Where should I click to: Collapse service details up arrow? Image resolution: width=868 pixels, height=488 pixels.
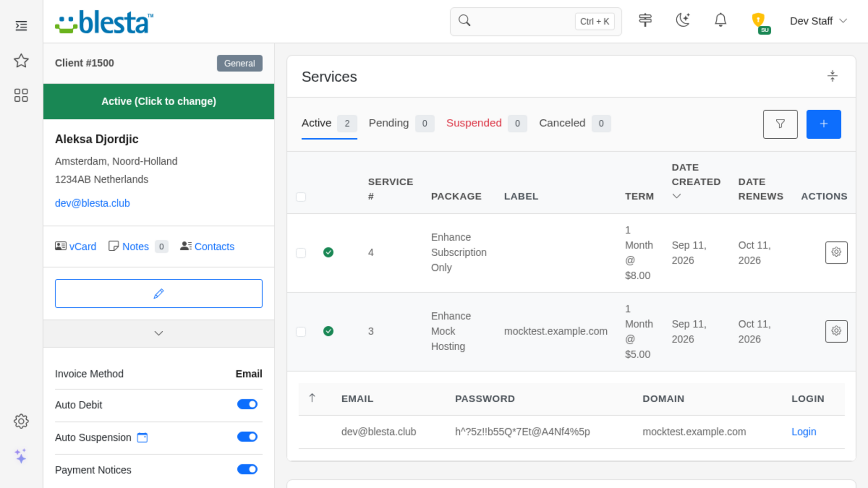312,398
